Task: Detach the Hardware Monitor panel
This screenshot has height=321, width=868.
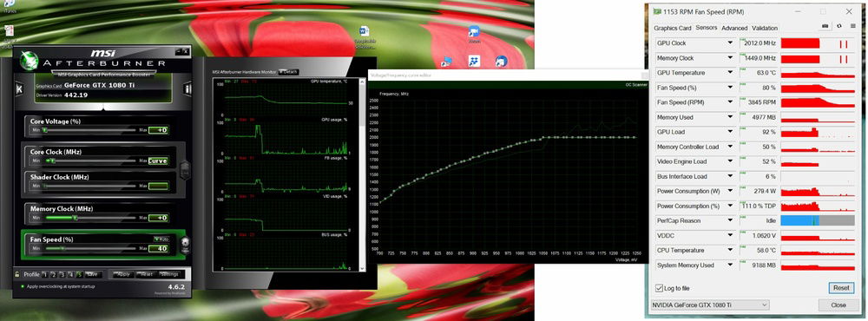Action: (x=289, y=72)
